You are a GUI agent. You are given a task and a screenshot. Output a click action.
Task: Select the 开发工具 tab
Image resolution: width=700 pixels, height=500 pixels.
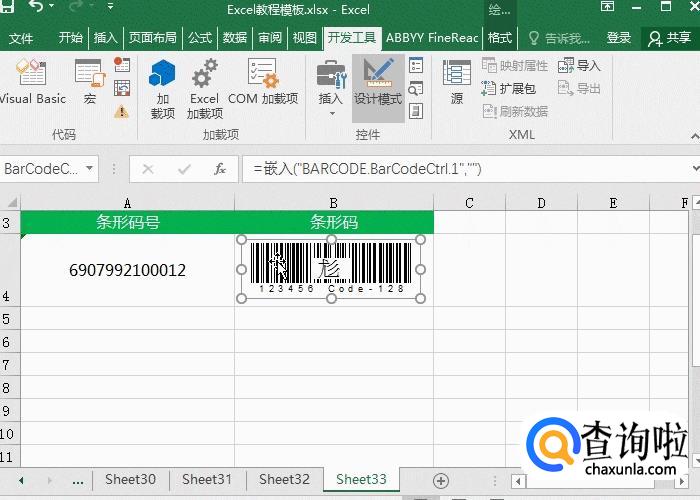[352, 38]
